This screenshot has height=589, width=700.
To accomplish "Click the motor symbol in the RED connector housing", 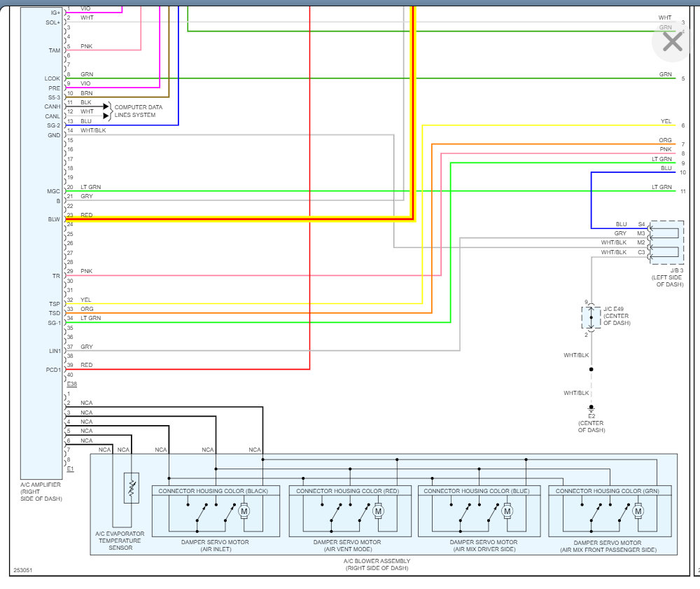I will pos(378,511).
